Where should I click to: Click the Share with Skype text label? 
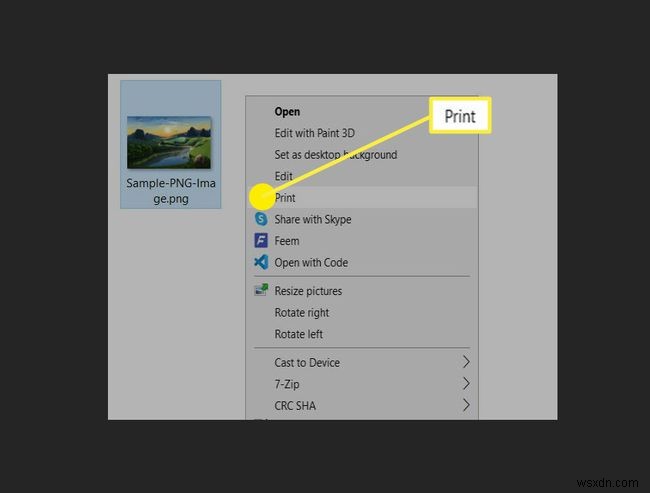coord(312,219)
